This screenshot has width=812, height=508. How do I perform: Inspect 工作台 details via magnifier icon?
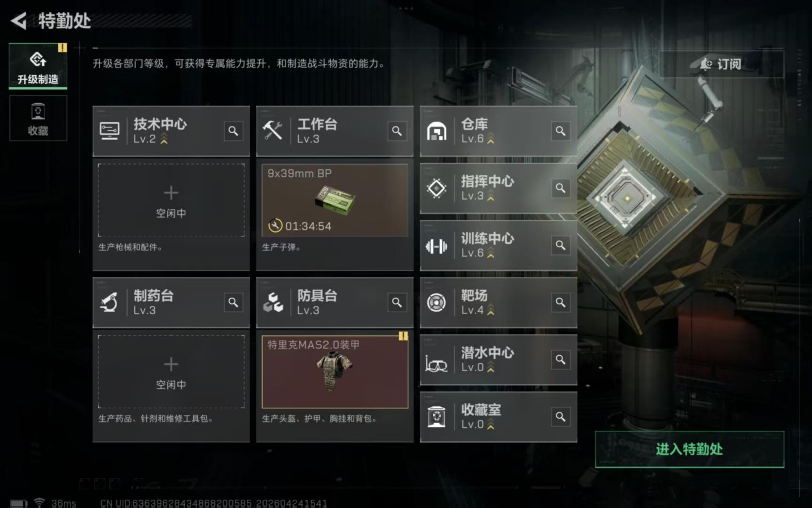[x=397, y=131]
